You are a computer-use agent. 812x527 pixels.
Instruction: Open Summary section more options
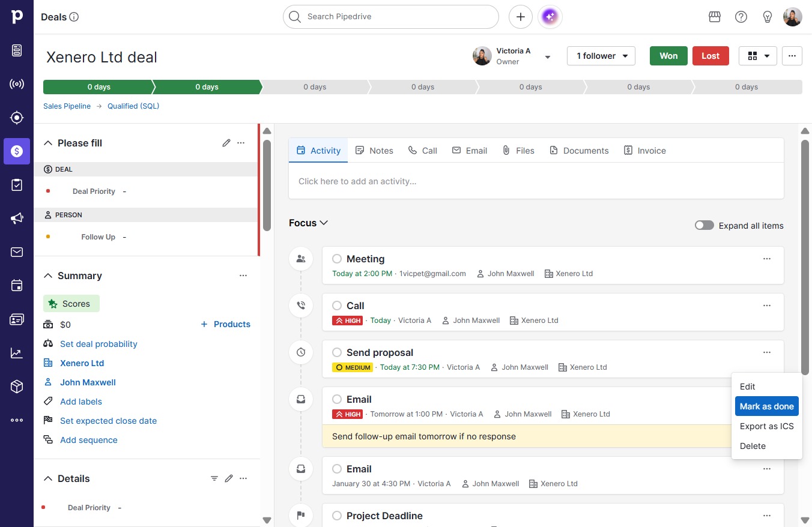click(243, 276)
